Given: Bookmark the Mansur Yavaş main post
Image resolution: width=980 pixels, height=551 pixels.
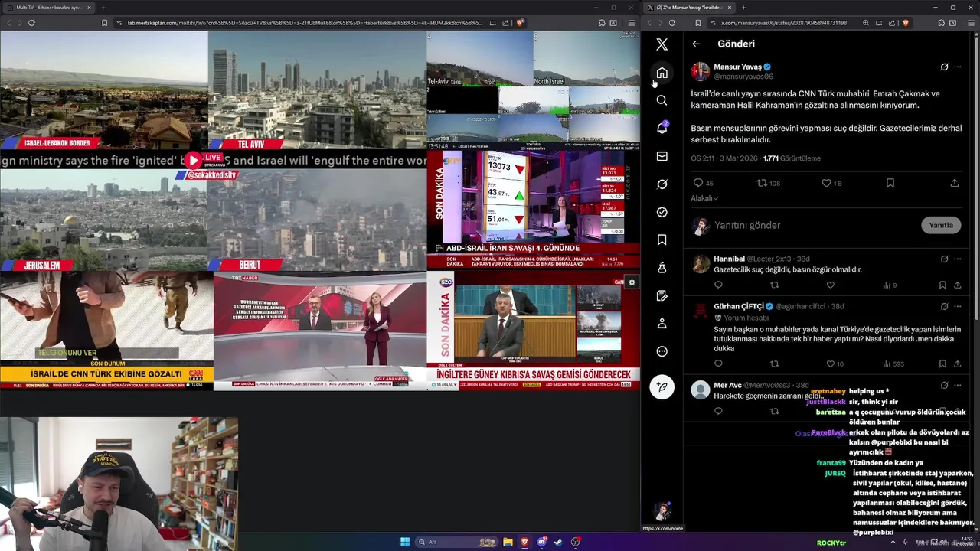Looking at the screenshot, I should coord(890,183).
